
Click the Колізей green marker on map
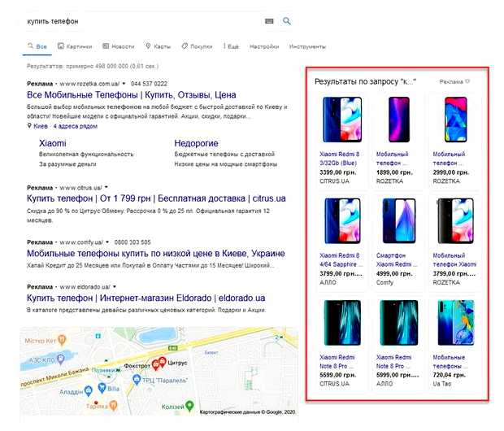pos(189,405)
